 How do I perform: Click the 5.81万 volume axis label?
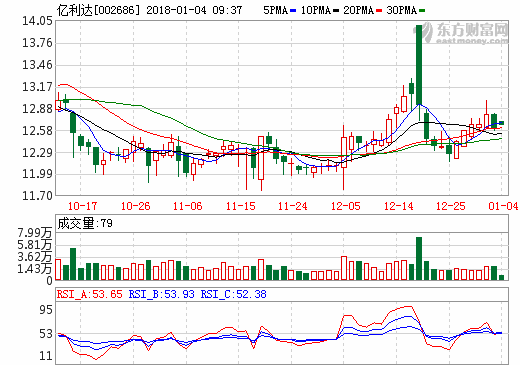pos(35,245)
